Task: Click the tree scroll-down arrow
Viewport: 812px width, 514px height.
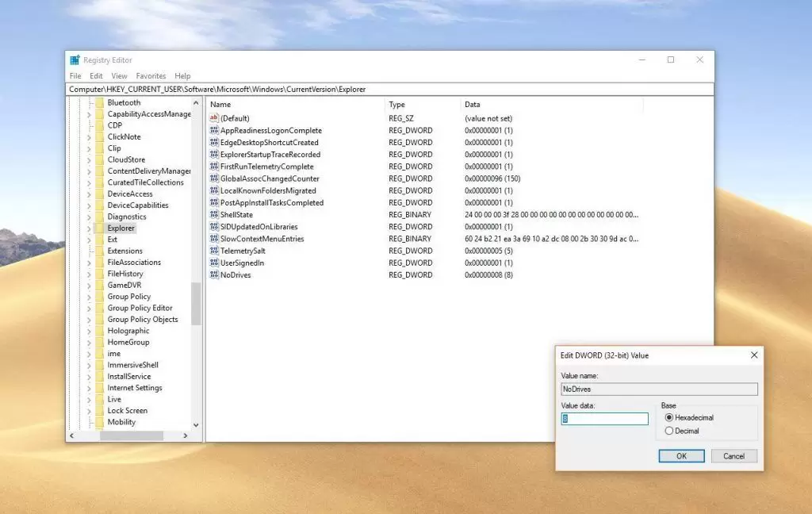Action: 196,425
